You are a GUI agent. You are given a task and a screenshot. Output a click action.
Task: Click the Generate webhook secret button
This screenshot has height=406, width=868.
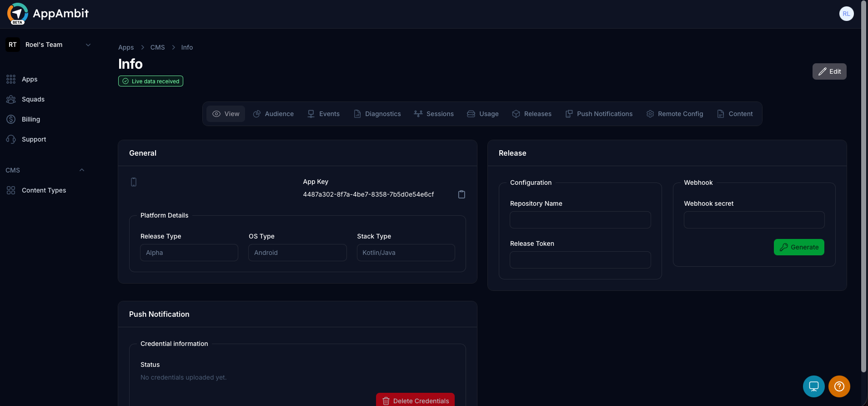799,247
